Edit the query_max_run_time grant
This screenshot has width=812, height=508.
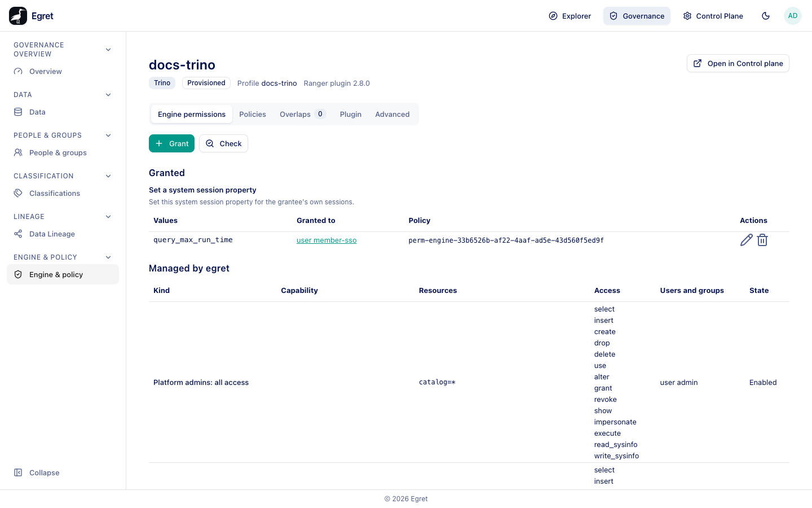coord(746,240)
